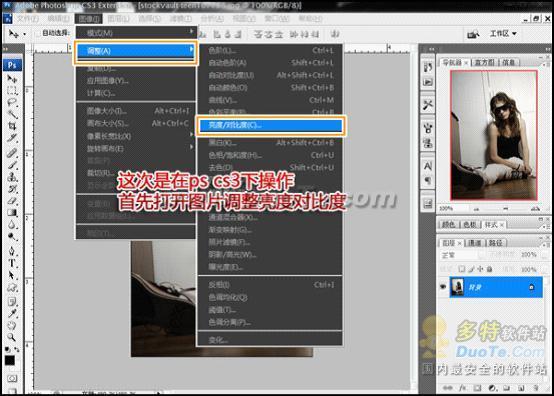The width and height of the screenshot is (554, 396).
Task: Choose 亮度/对比度(C) from the menu
Action: click(270, 125)
